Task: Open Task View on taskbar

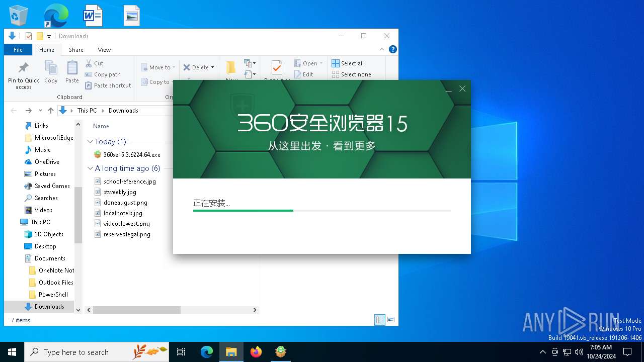Action: 181,352
